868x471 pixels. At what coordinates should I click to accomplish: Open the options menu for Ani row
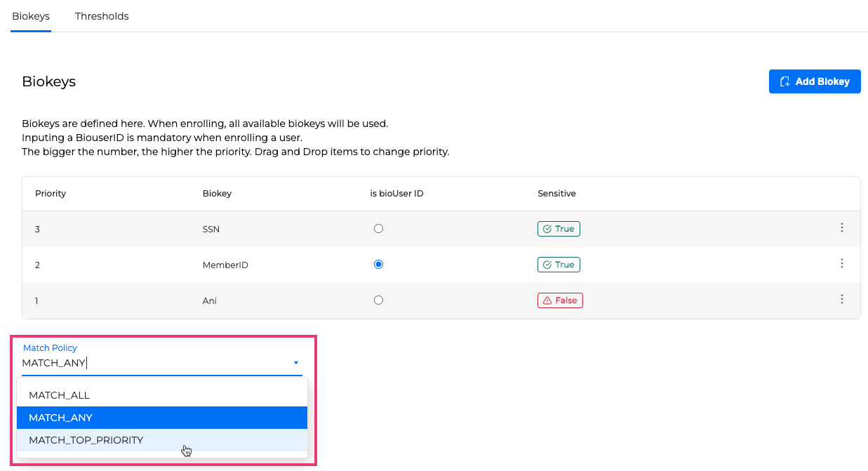841,300
